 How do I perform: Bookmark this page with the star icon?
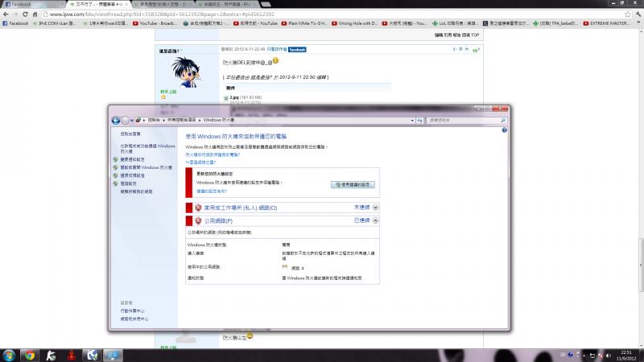click(x=628, y=14)
